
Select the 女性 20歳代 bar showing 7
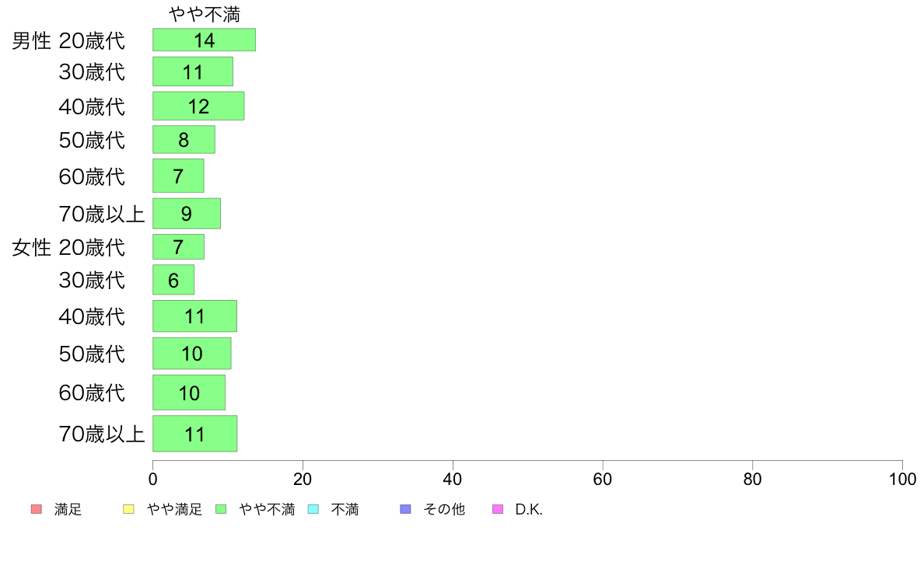(x=179, y=247)
